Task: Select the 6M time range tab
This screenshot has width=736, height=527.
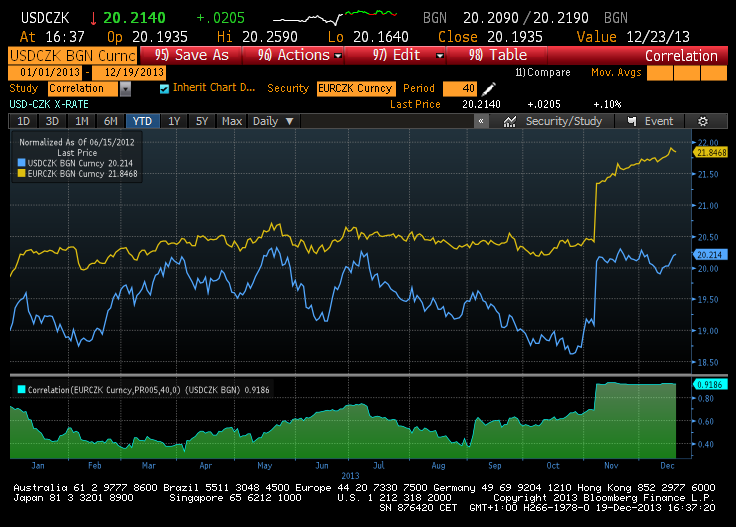Action: point(111,121)
